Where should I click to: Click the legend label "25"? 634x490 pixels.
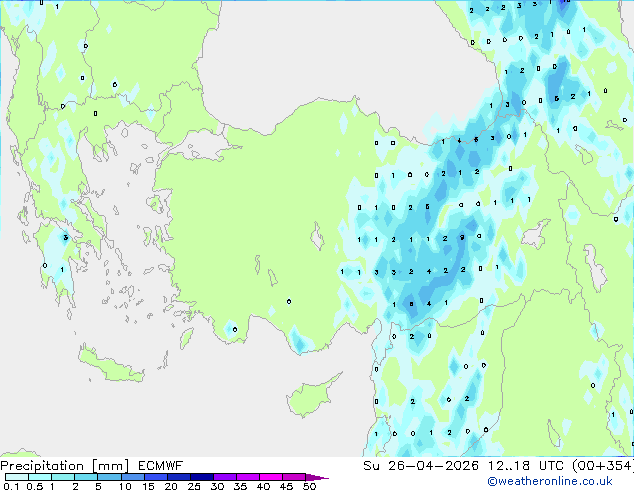click(x=194, y=486)
